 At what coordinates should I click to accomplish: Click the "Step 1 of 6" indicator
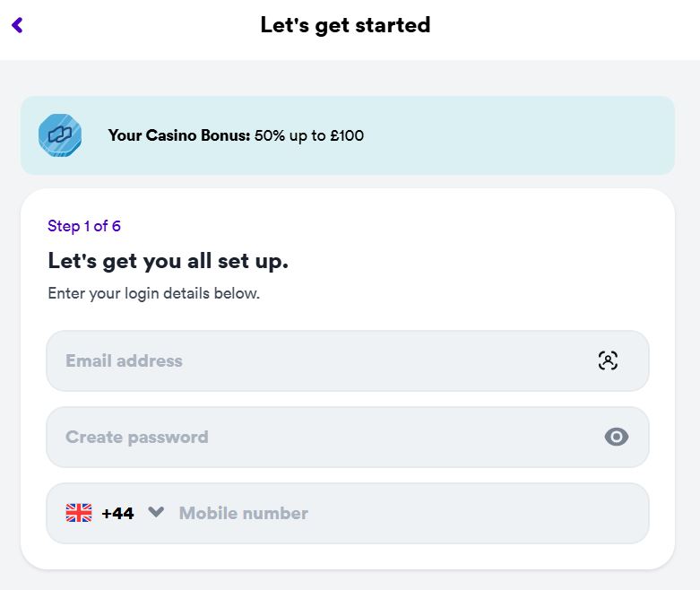point(84,226)
